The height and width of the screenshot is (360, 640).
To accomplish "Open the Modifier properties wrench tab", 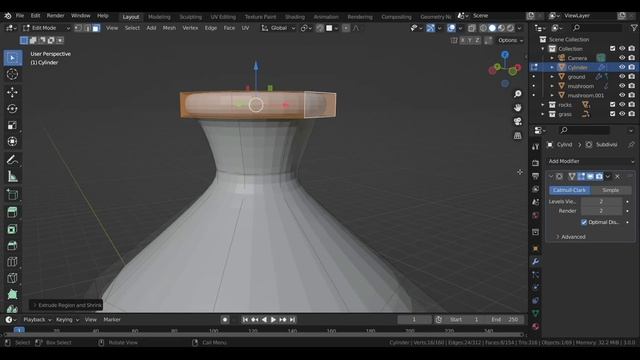I will tap(536, 262).
